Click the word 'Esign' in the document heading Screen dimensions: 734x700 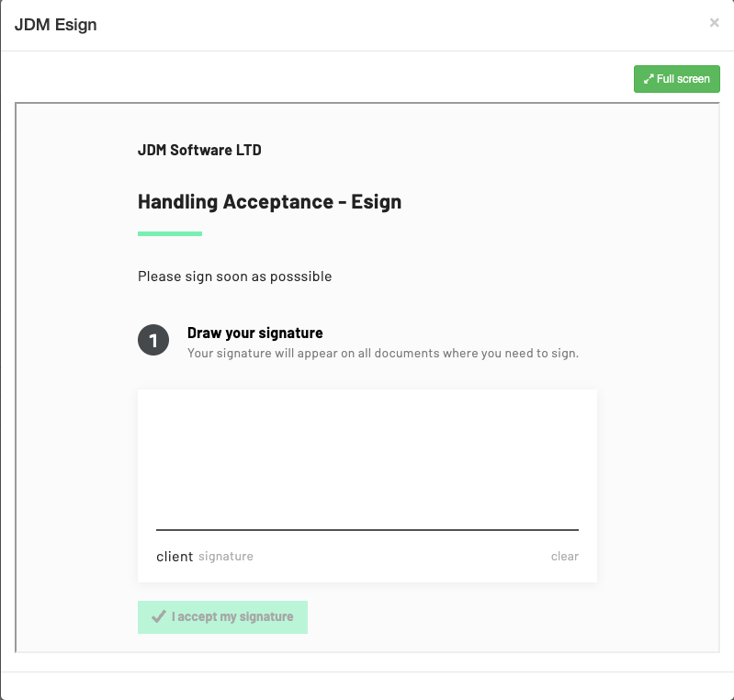(x=376, y=202)
